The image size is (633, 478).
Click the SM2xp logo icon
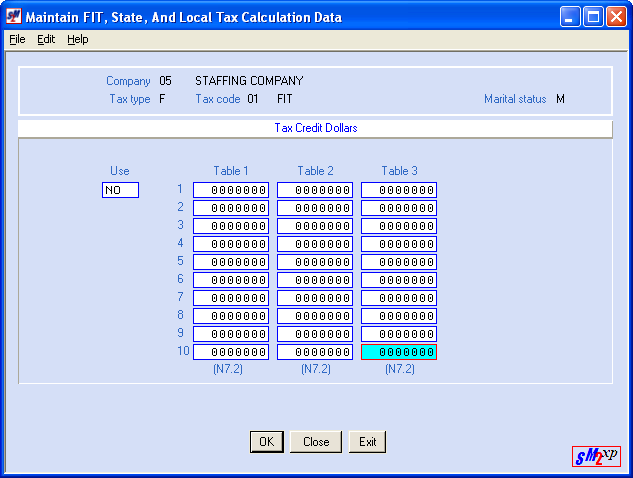pyautogui.click(x=596, y=456)
